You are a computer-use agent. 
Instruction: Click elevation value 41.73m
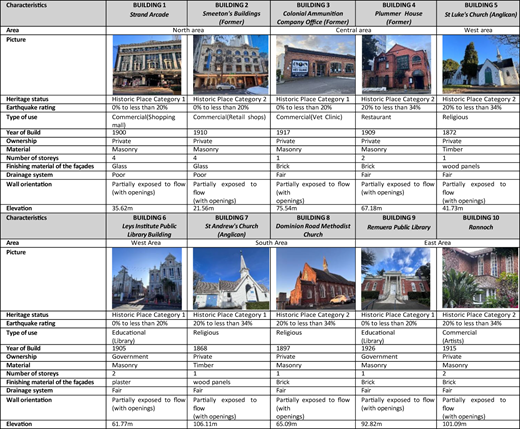[453, 208]
